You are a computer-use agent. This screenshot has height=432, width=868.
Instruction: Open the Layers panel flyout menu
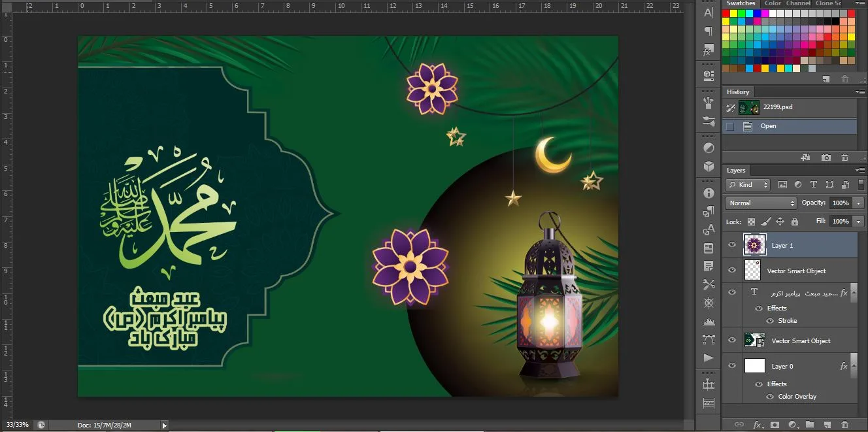[860, 171]
